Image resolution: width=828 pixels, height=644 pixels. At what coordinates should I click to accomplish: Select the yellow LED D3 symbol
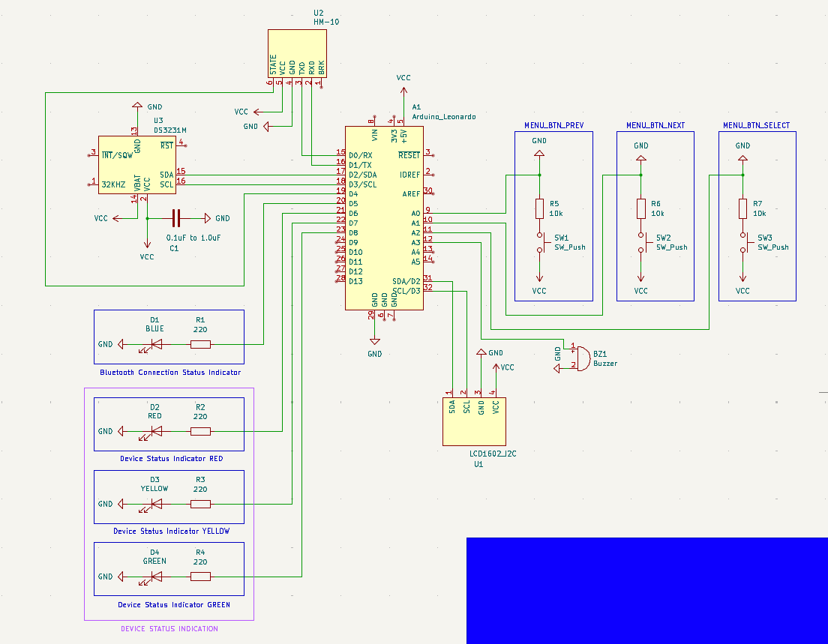[155, 504]
